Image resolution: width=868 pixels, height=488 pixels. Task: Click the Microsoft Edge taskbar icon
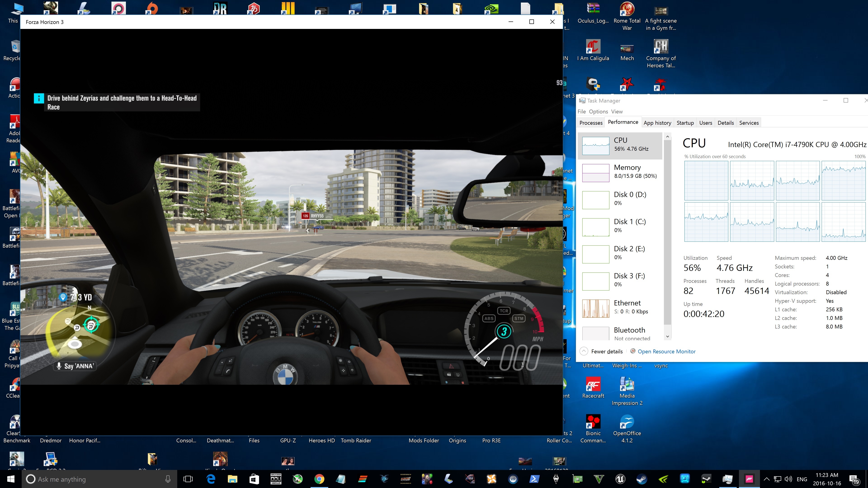pos(211,479)
